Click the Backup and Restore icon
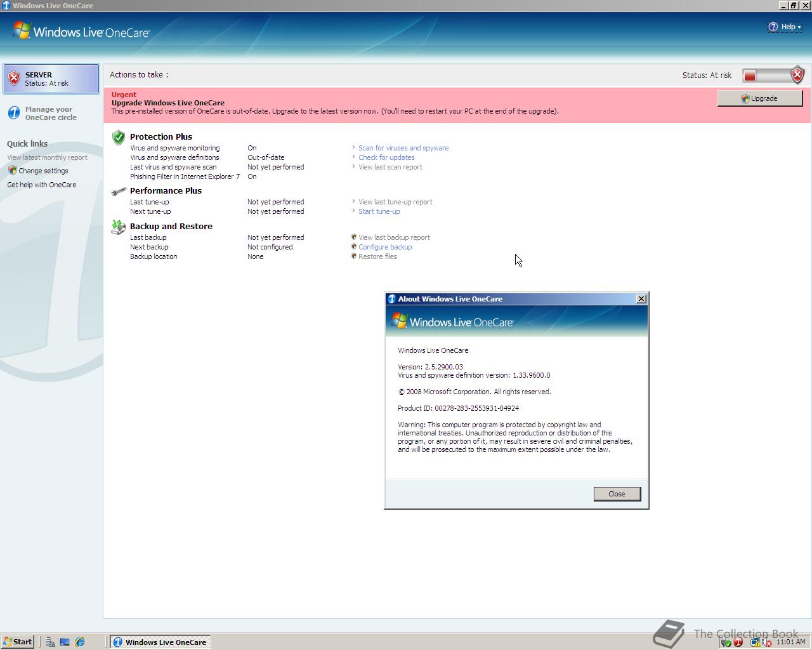 [x=118, y=227]
